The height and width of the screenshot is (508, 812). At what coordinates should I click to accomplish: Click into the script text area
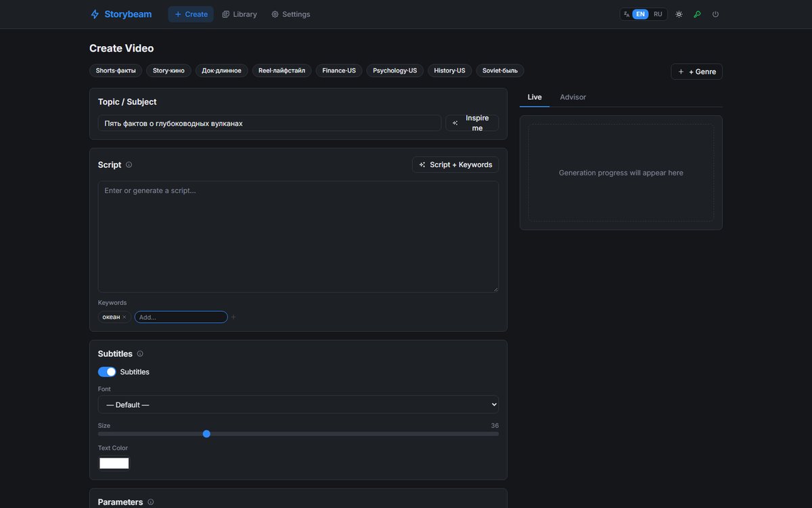pos(298,236)
